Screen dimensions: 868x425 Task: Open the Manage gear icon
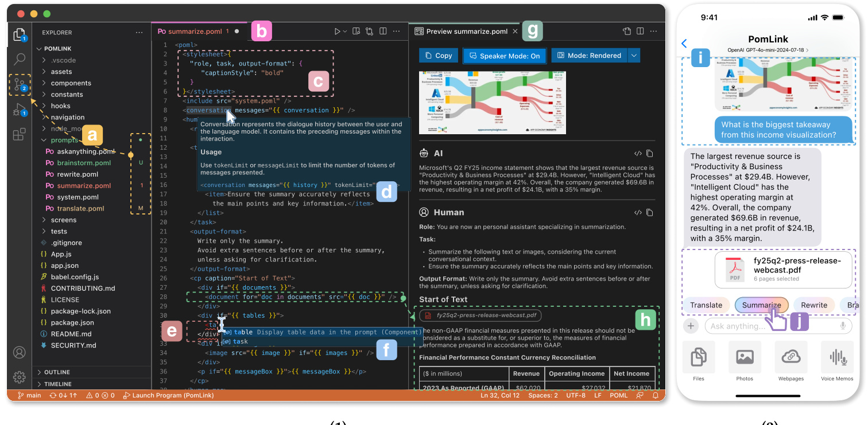20,376
